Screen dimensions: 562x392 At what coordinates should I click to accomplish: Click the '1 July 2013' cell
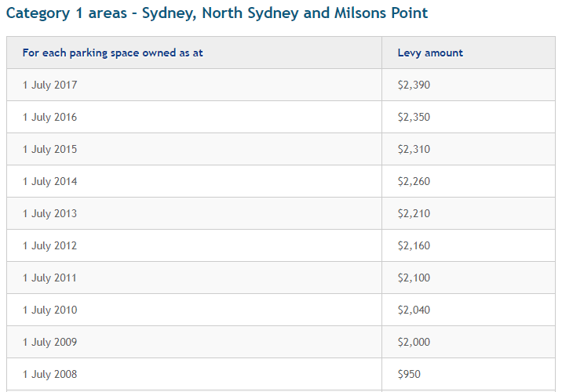pos(50,213)
